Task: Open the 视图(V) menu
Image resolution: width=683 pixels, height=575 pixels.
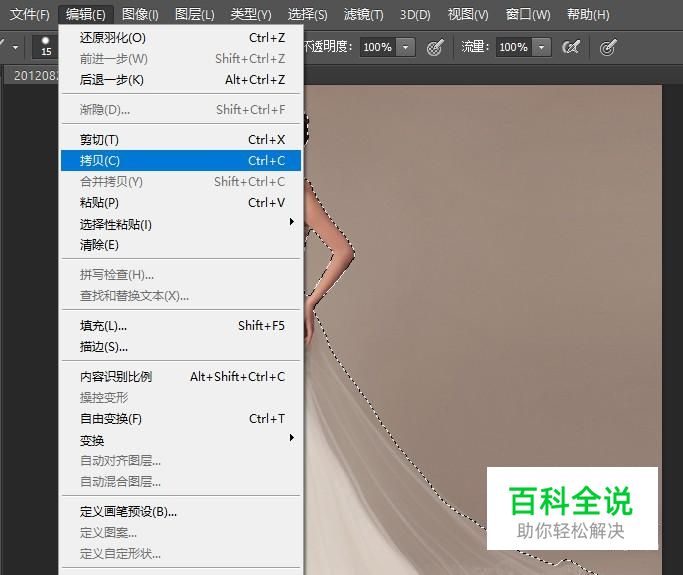Action: click(468, 15)
